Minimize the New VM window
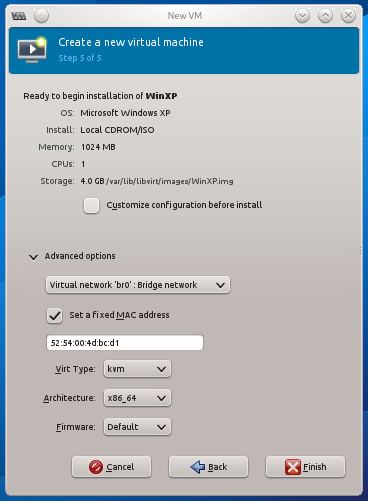Image resolution: width=368 pixels, height=501 pixels. pos(302,16)
